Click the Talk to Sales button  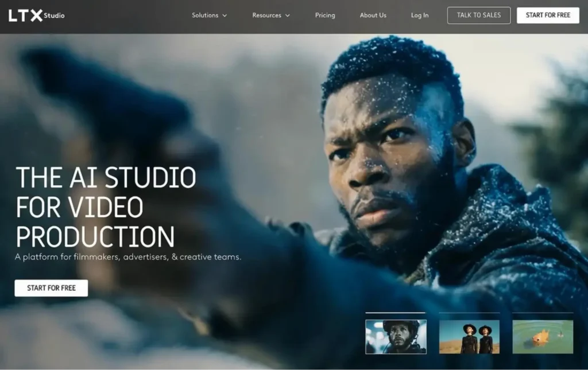coord(479,15)
